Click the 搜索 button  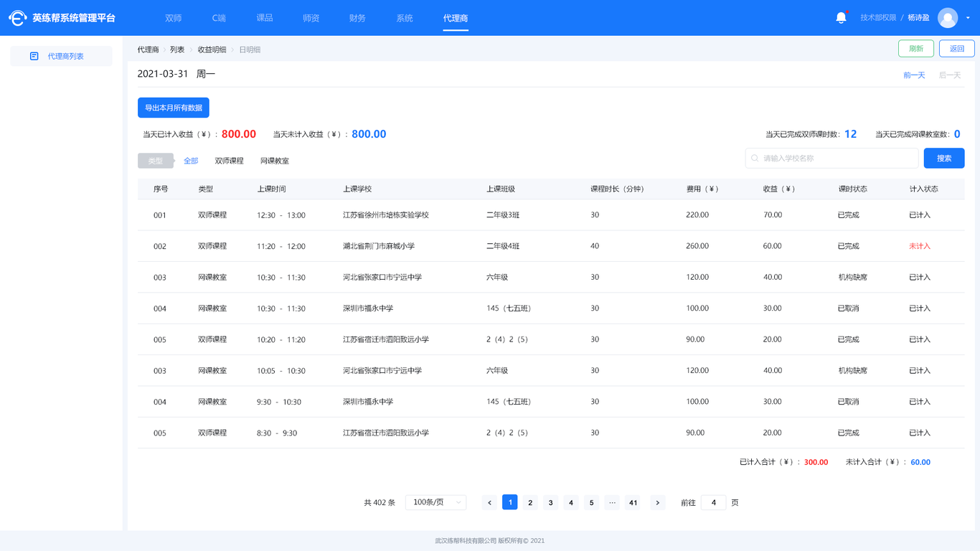click(x=944, y=159)
